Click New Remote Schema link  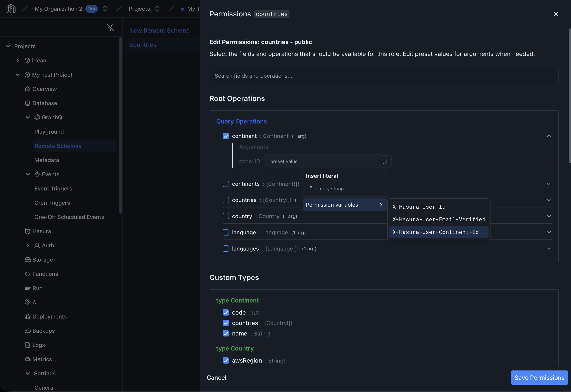point(160,30)
